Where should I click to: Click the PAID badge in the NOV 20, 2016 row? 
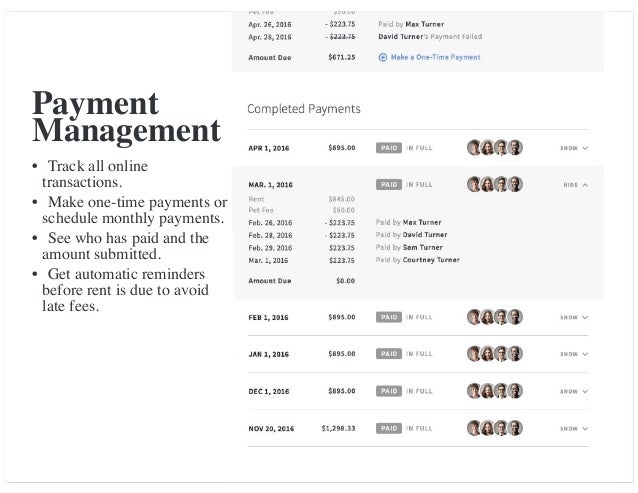pos(389,428)
